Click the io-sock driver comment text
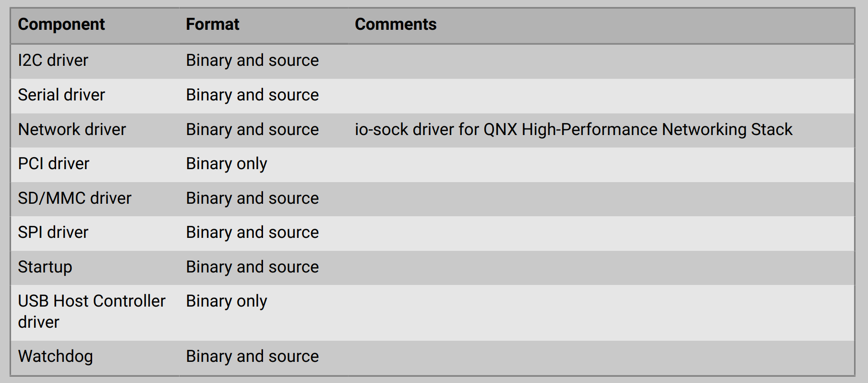 (573, 130)
